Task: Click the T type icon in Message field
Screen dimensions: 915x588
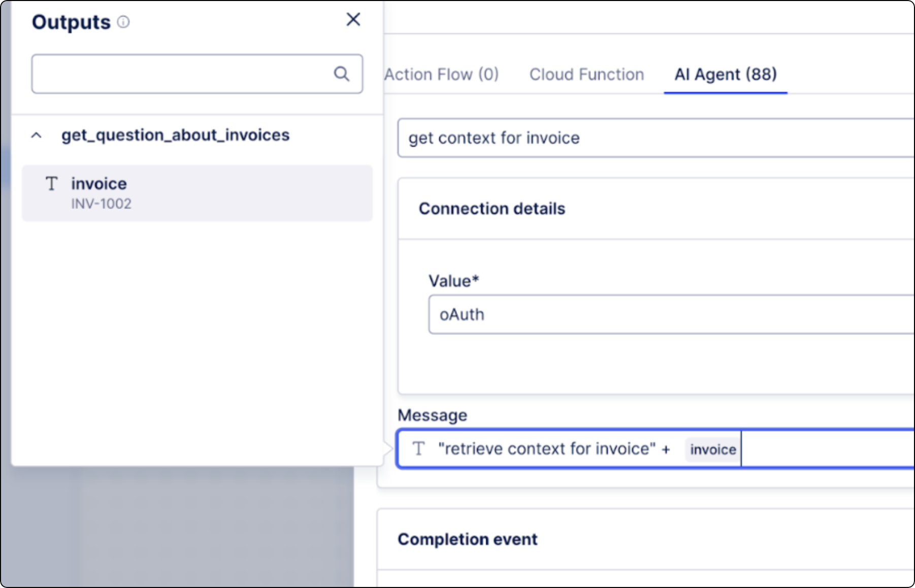Action: click(418, 449)
